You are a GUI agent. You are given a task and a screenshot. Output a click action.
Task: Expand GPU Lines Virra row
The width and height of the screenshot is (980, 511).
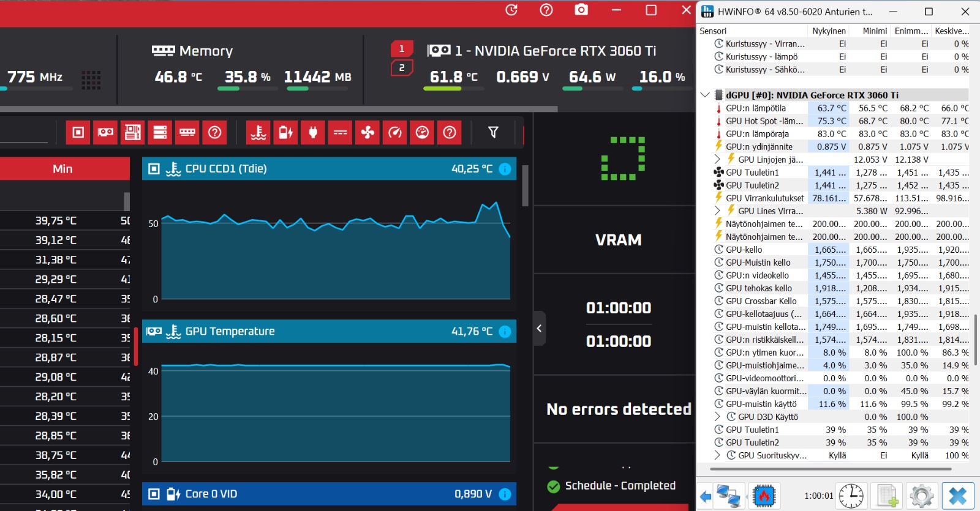pyautogui.click(x=718, y=211)
